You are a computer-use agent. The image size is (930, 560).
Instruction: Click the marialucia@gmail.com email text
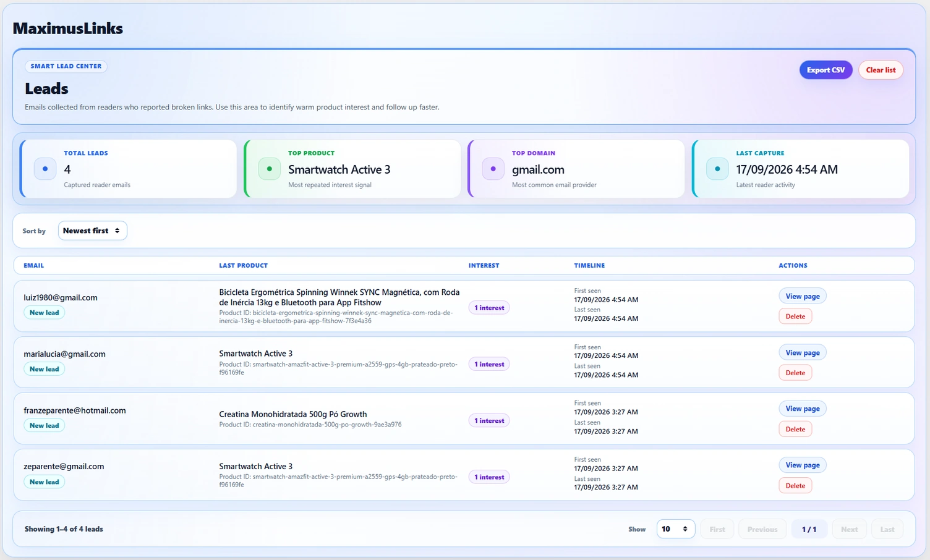[x=64, y=354]
